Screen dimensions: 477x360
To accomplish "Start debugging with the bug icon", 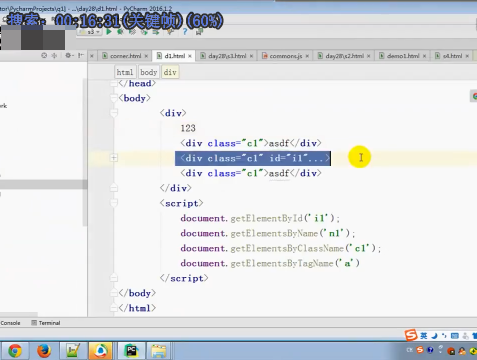I will pyautogui.click(x=120, y=32).
